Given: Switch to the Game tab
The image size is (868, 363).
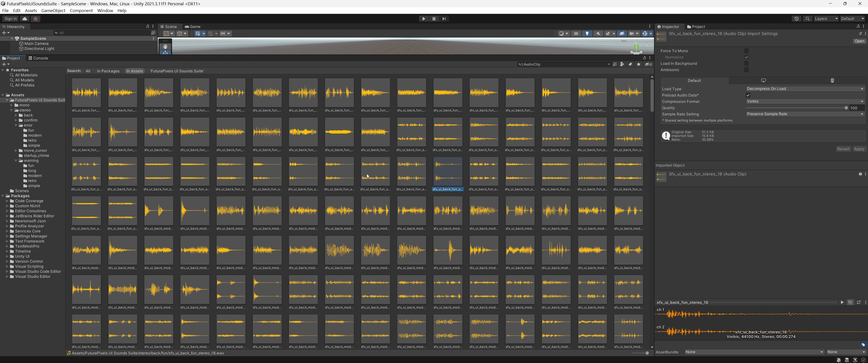Looking at the screenshot, I should coord(193,27).
